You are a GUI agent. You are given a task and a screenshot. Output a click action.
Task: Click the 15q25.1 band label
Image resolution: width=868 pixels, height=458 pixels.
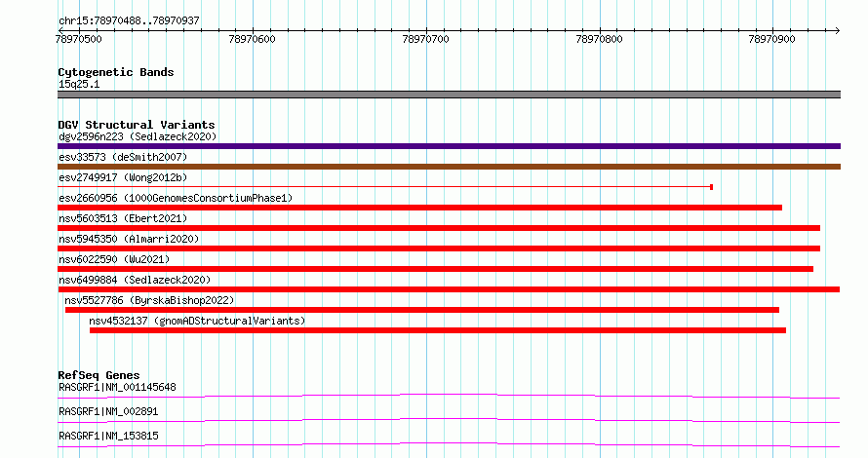pyautogui.click(x=79, y=84)
